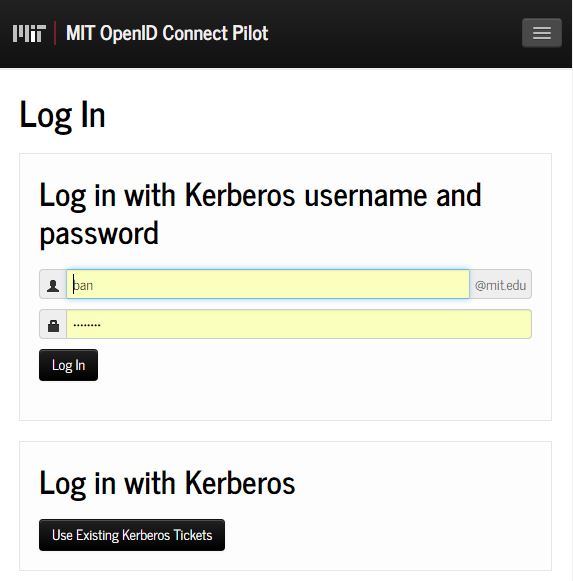The width and height of the screenshot is (573, 581).
Task: Click blank space right of the Log In heading
Action: pyautogui.click(x=326, y=116)
